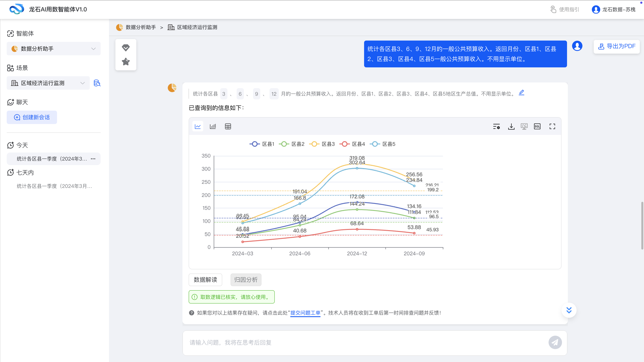Switch chart to line chart view

point(198,126)
